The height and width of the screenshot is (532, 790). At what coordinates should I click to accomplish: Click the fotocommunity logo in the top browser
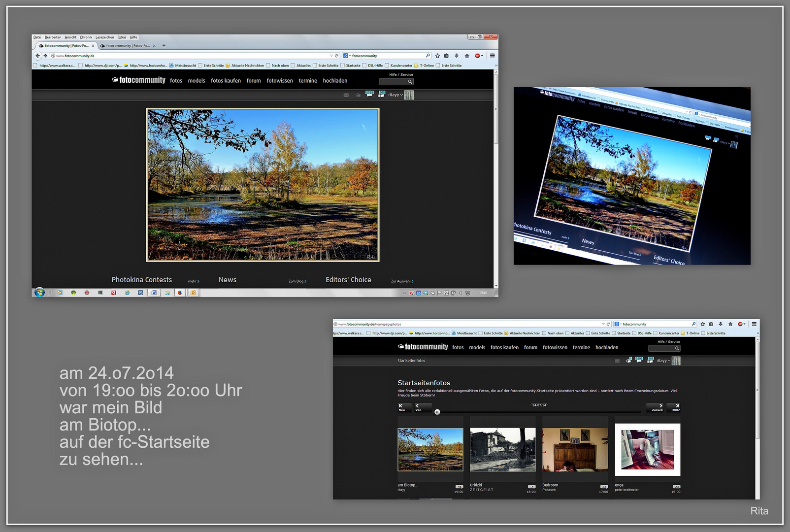pyautogui.click(x=138, y=80)
